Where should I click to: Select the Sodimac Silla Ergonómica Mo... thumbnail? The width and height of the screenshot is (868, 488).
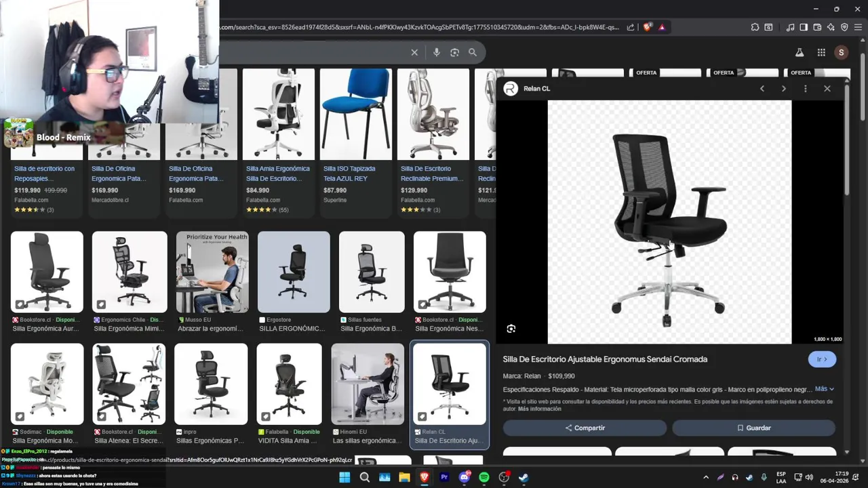tap(47, 384)
